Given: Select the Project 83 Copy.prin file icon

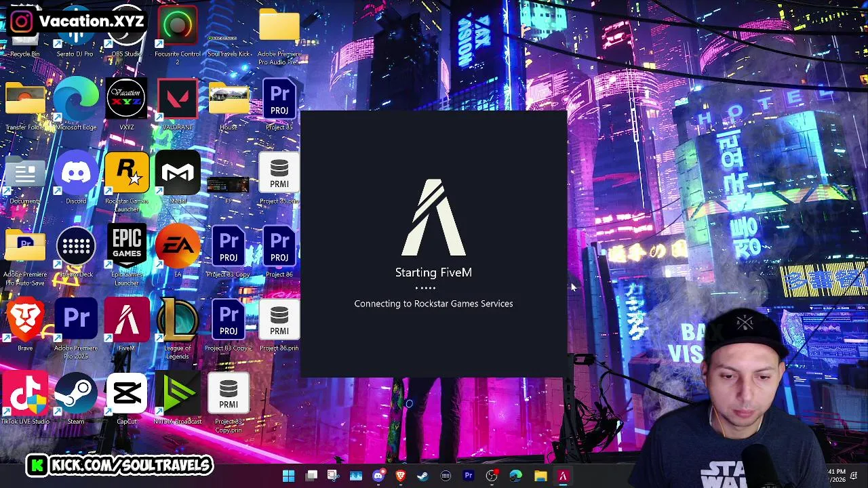Looking at the screenshot, I should (229, 403).
